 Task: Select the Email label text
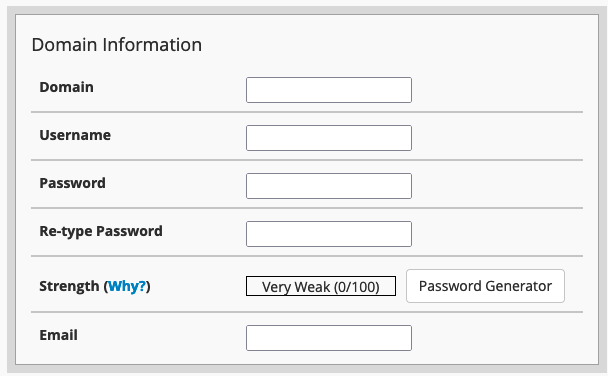(x=59, y=335)
